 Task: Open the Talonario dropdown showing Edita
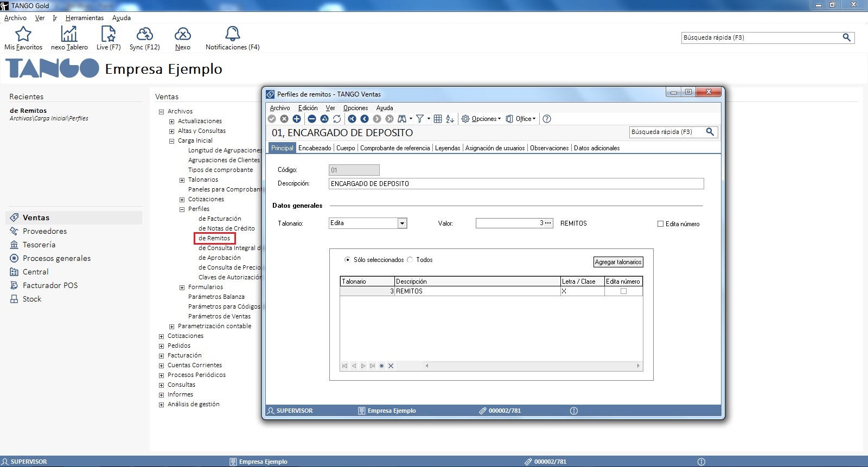coord(402,223)
